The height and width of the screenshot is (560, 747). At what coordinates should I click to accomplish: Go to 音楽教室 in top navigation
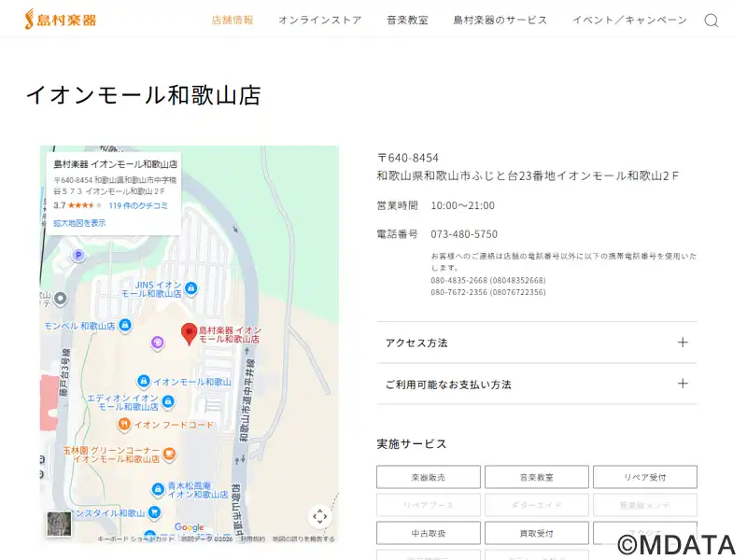[407, 21]
